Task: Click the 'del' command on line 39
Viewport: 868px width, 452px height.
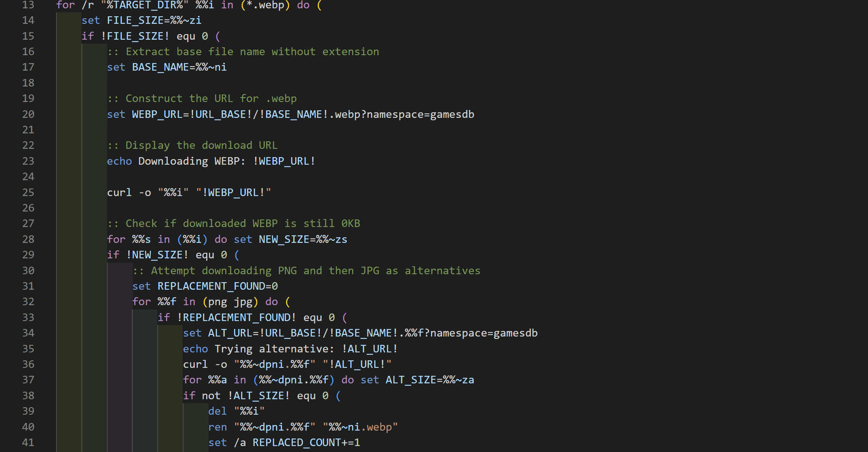Action: 217,411
